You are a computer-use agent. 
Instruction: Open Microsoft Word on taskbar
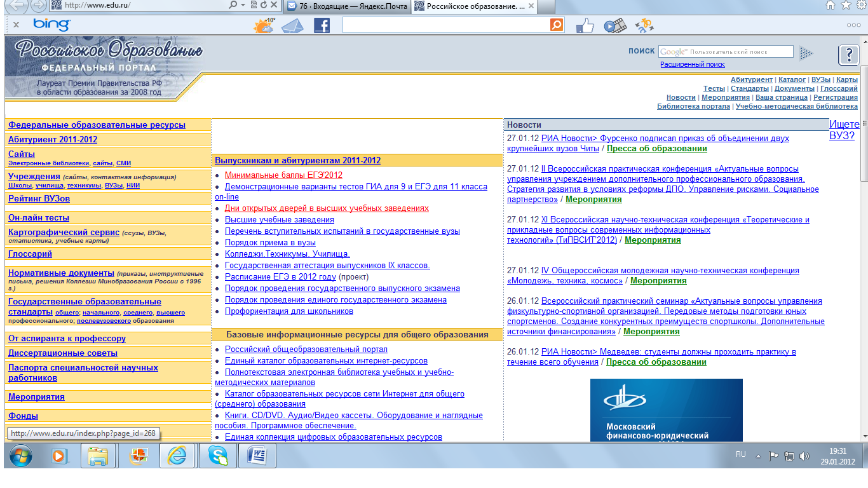pyautogui.click(x=257, y=456)
